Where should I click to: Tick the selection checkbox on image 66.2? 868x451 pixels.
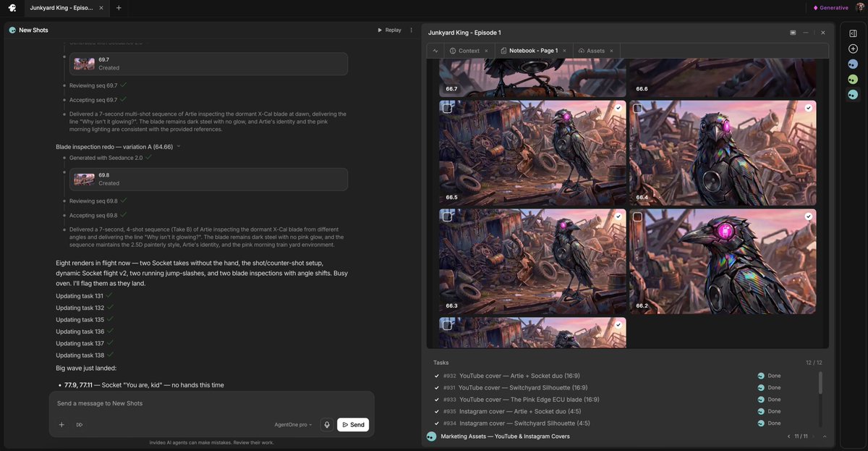637,216
